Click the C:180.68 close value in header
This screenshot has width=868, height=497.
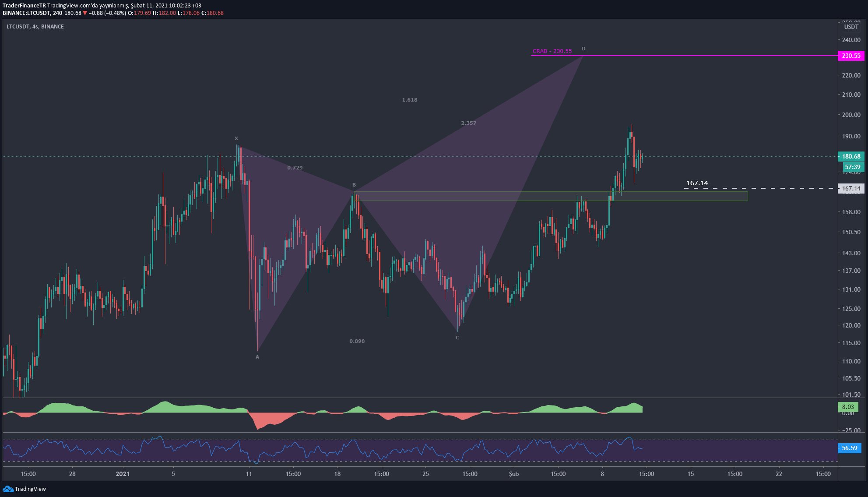212,13
